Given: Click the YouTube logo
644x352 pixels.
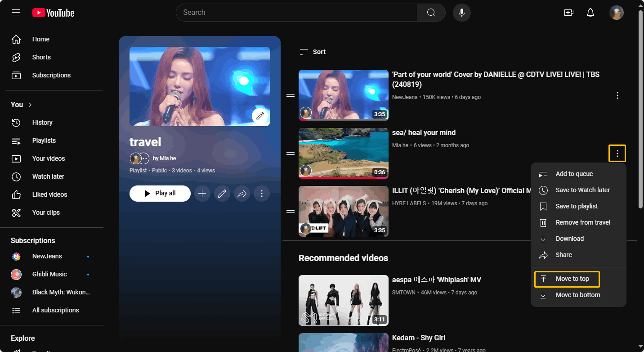Looking at the screenshot, I should coord(53,13).
